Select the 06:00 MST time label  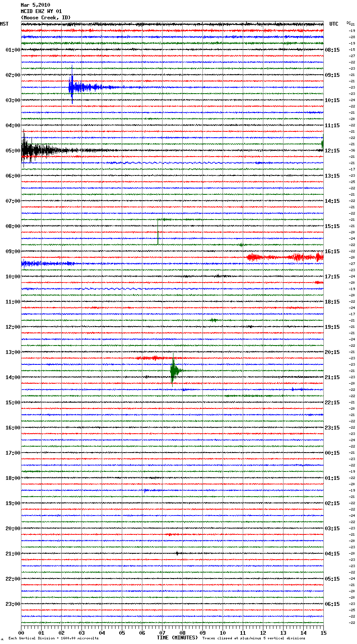tap(13, 176)
